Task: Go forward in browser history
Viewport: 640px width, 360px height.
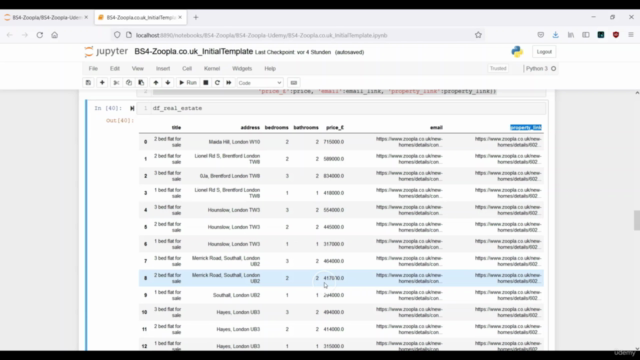Action: [24, 35]
